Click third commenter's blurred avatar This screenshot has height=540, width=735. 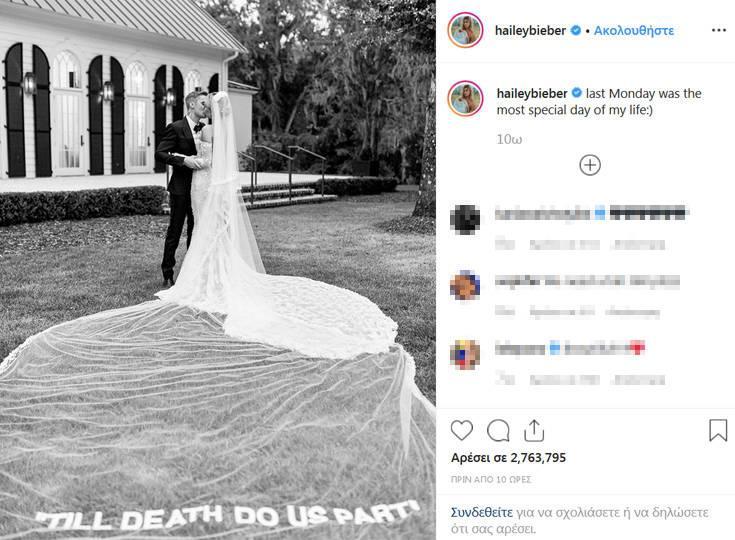click(465, 354)
